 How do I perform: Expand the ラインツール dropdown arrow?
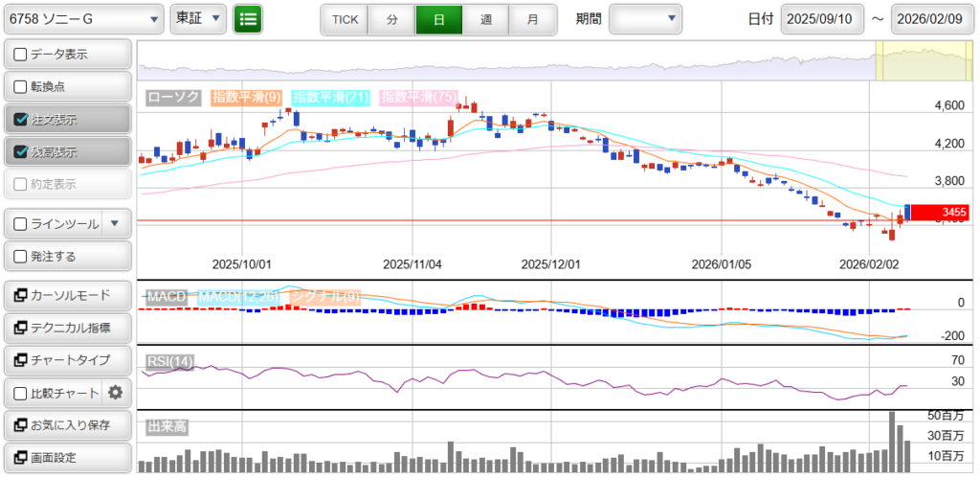(115, 224)
